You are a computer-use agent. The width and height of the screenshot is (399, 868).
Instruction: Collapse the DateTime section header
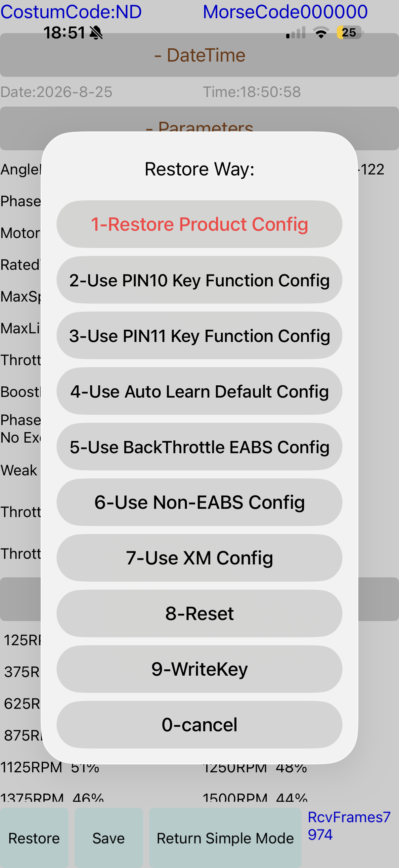pos(199,55)
